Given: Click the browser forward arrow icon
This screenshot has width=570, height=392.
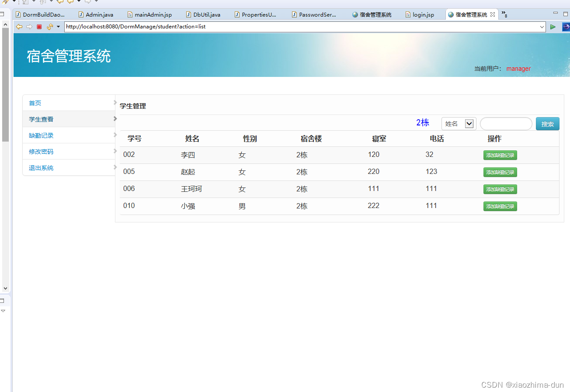Looking at the screenshot, I should pyautogui.click(x=29, y=27).
